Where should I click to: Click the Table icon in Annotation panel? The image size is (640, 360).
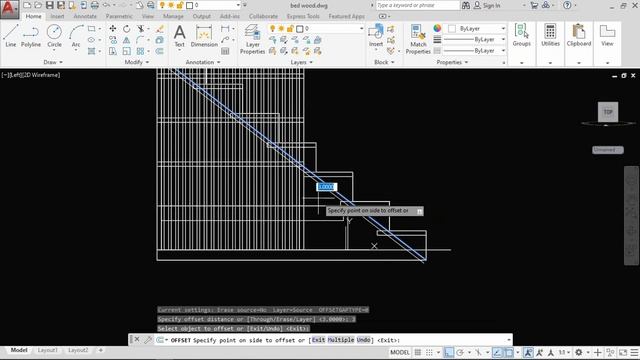point(225,51)
